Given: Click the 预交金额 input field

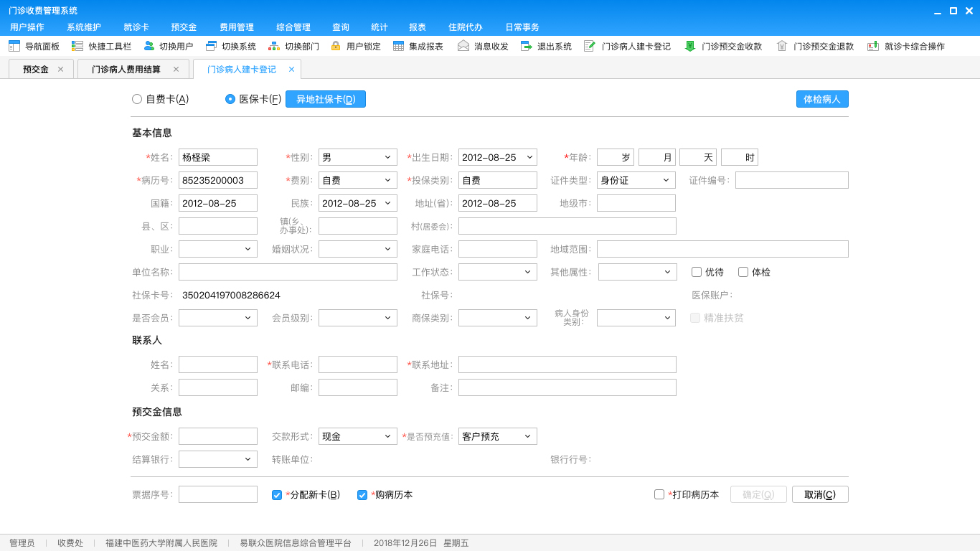Looking at the screenshot, I should 218,436.
